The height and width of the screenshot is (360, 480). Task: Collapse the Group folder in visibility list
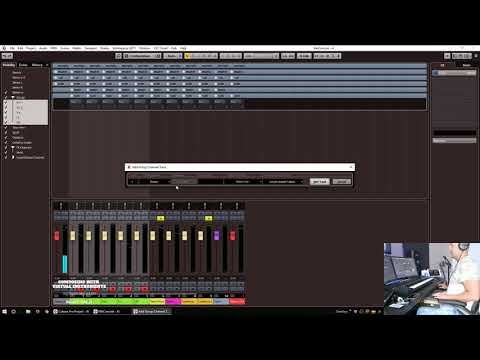13,97
